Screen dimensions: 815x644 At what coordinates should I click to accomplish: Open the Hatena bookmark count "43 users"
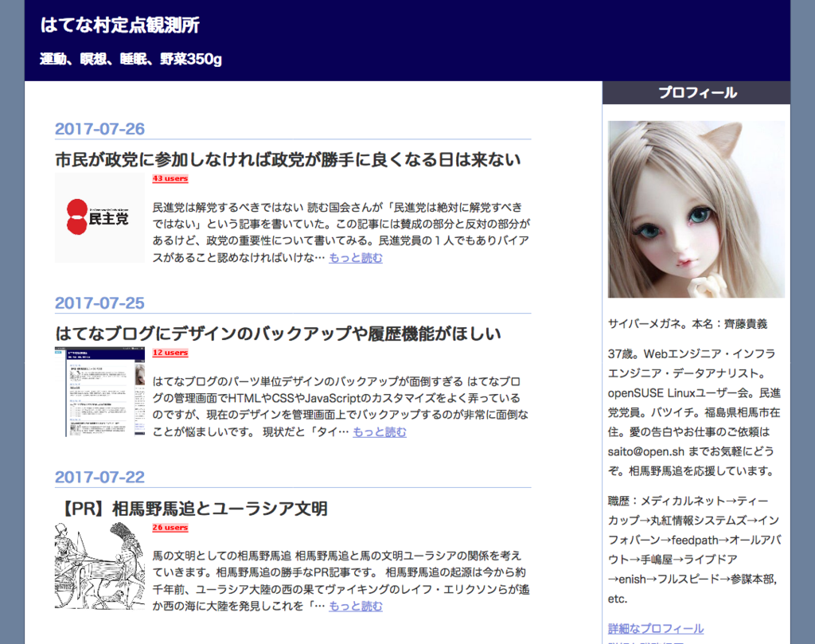click(x=169, y=178)
